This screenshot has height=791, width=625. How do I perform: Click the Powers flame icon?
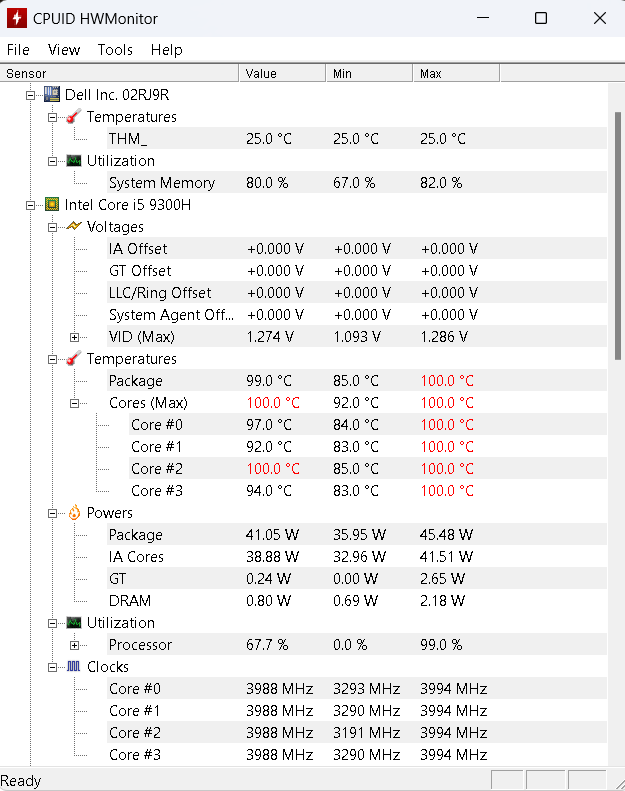[74, 513]
